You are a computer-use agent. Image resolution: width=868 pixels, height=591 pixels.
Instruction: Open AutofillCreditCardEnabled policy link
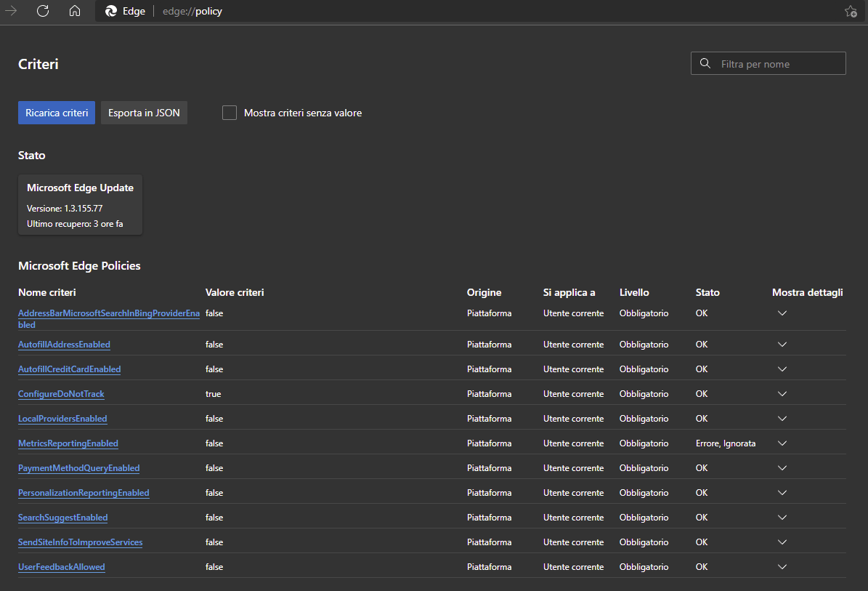[69, 369]
